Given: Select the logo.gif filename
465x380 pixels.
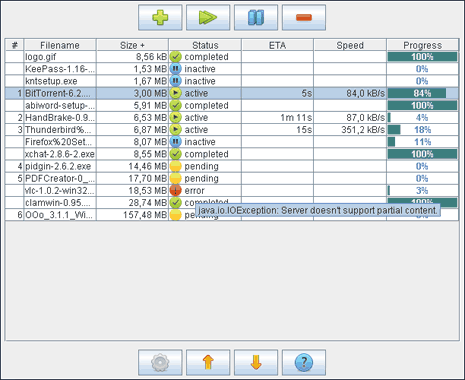Looking at the screenshot, I should tap(41, 57).
